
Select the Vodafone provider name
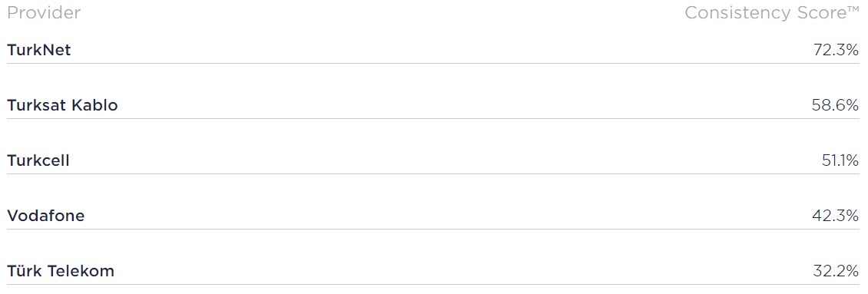(x=46, y=216)
